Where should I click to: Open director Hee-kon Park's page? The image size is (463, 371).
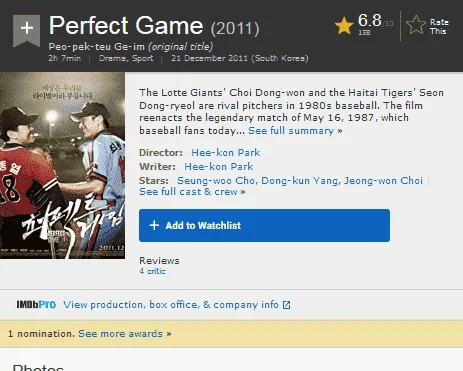click(226, 153)
